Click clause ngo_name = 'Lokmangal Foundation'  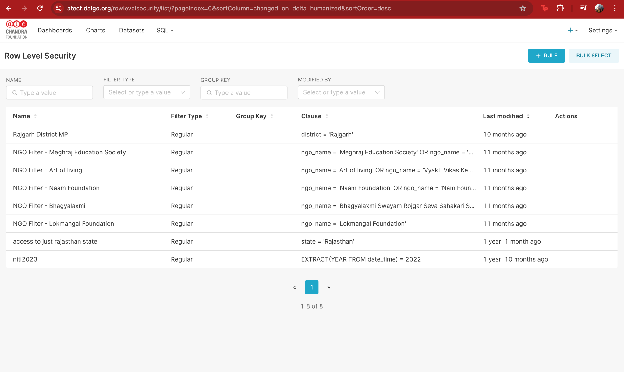coord(354,224)
